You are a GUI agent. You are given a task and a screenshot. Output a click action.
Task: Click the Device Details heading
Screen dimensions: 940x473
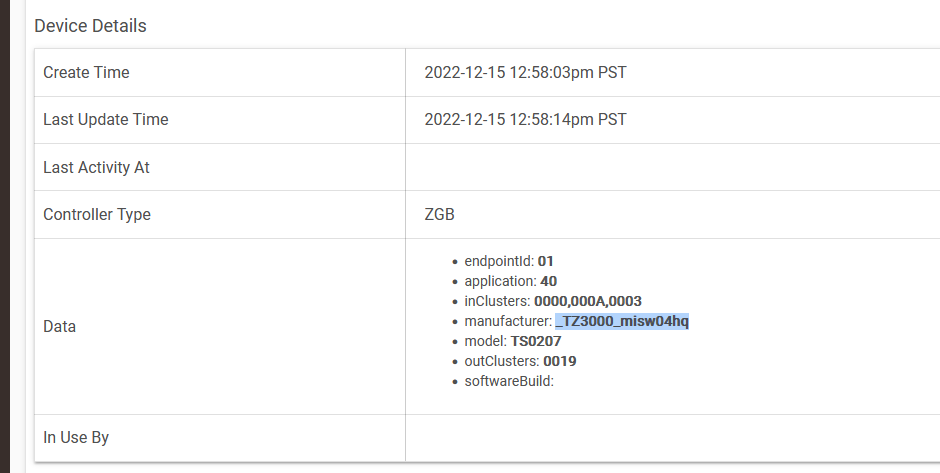coord(90,26)
